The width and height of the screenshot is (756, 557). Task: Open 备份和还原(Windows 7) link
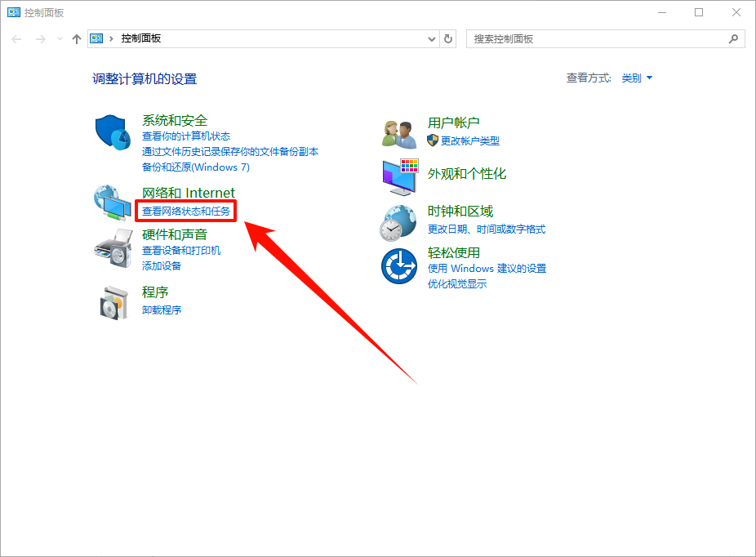[196, 167]
